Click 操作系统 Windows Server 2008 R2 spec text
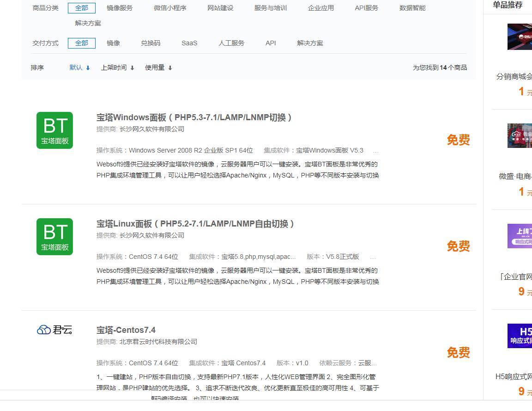532x411 pixels. pyautogui.click(x=175, y=150)
